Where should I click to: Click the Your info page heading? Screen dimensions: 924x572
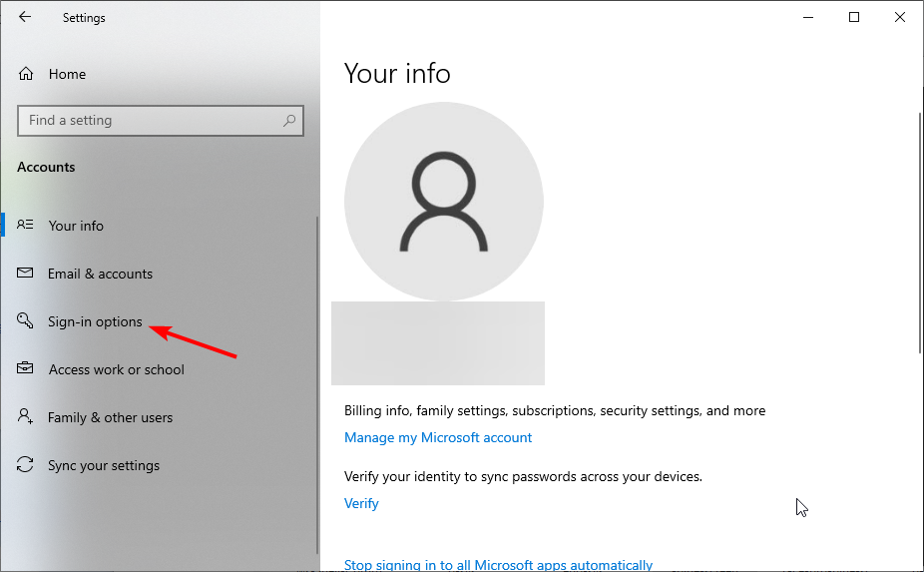tap(397, 74)
